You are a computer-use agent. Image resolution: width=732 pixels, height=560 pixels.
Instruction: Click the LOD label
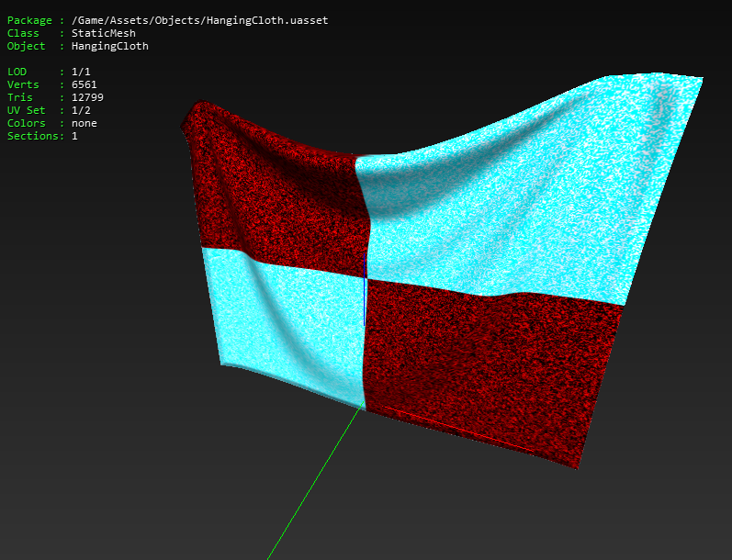(x=17, y=72)
